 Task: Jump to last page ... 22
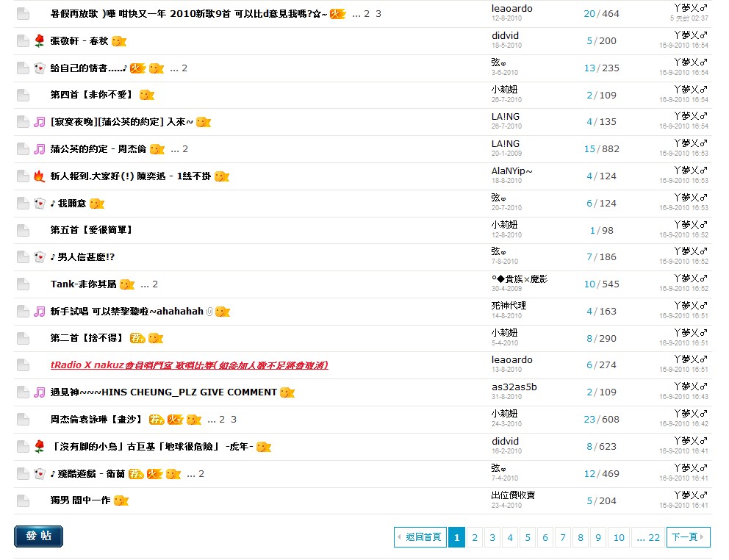pos(648,538)
